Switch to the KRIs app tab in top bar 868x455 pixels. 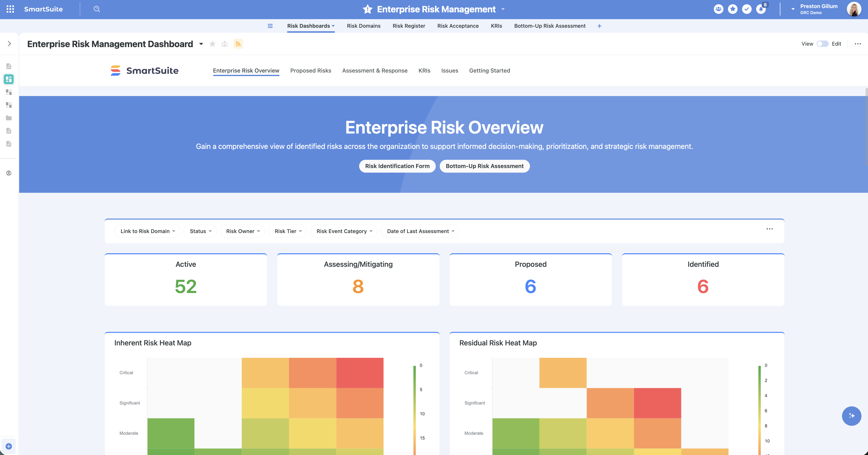[496, 26]
